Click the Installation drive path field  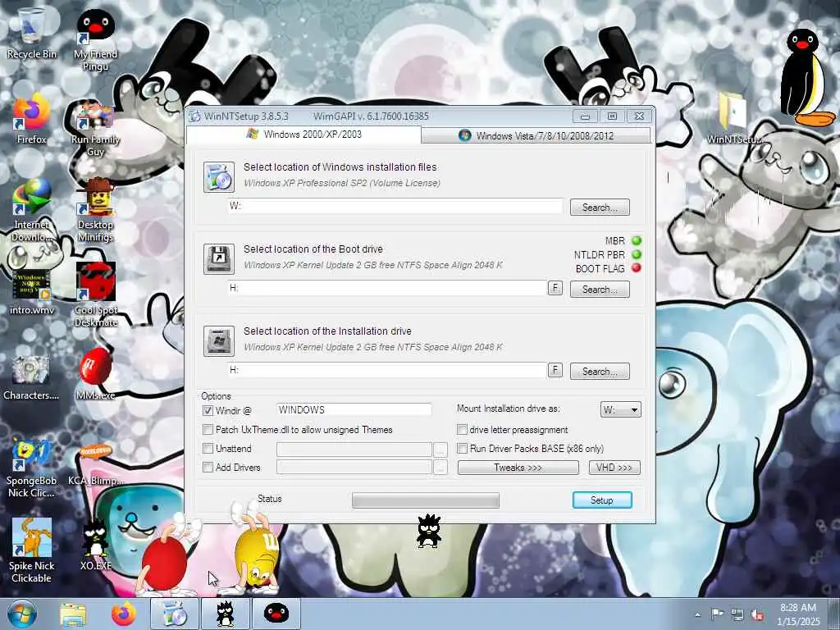[387, 370]
